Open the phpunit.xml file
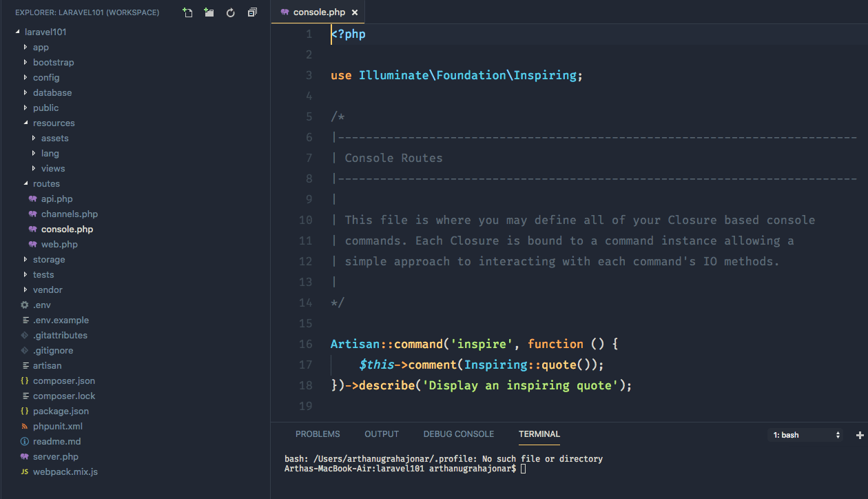The width and height of the screenshot is (868, 499). [57, 426]
